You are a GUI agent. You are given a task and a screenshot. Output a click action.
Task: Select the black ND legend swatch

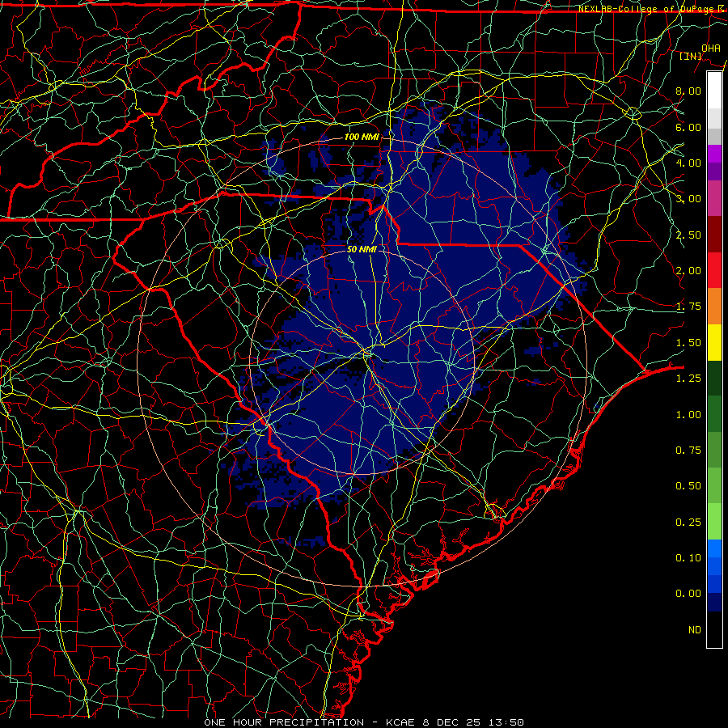tap(714, 629)
